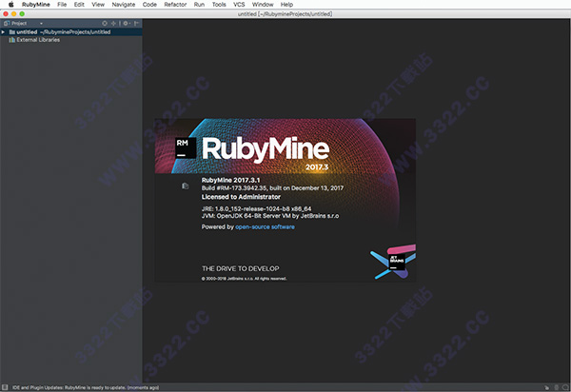
Task: Open the Navigate menu
Action: point(124,5)
